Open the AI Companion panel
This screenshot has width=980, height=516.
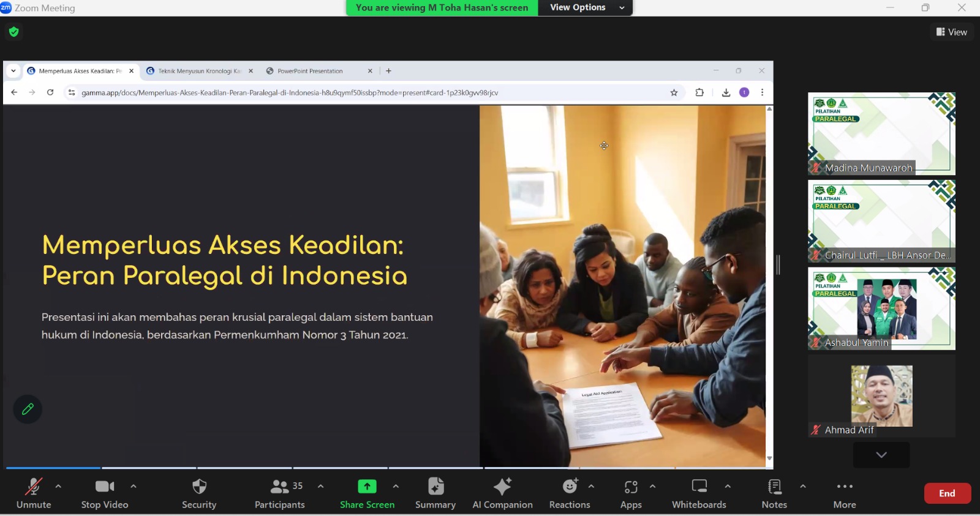502,493
